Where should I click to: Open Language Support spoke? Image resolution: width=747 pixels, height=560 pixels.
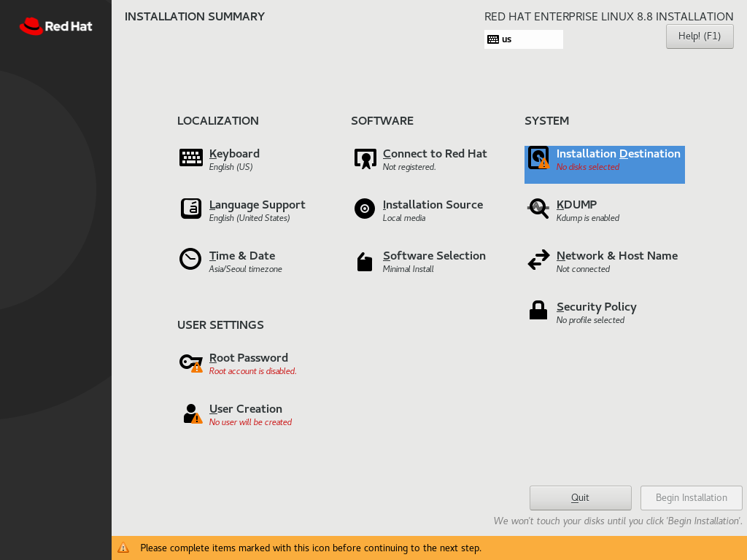[258, 205]
